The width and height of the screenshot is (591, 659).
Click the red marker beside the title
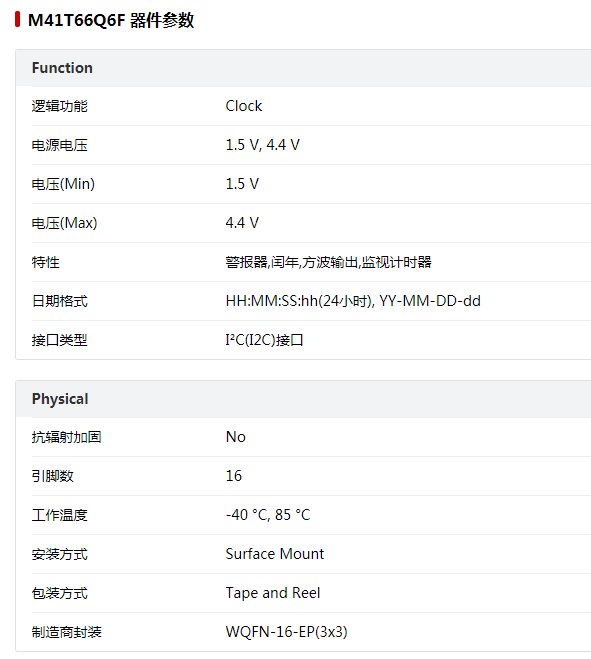pyautogui.click(x=17, y=19)
